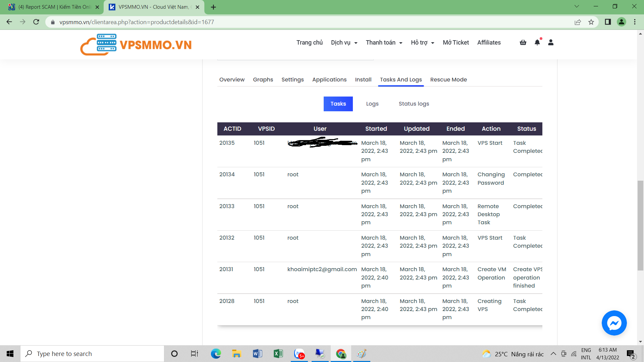Open the Facebook Messenger chat bubble
The image size is (644, 362).
[x=614, y=323]
